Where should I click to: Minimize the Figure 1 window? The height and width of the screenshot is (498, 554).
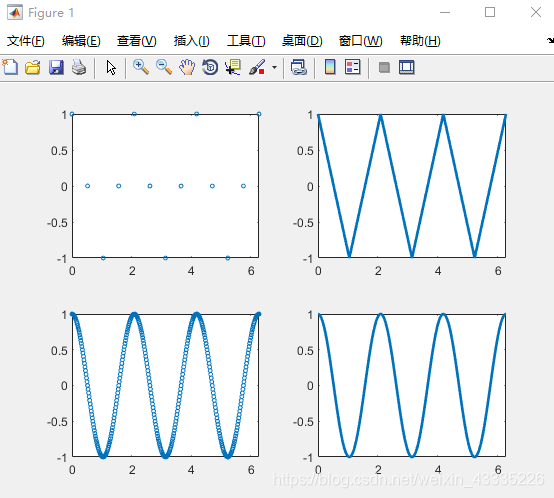click(x=445, y=13)
